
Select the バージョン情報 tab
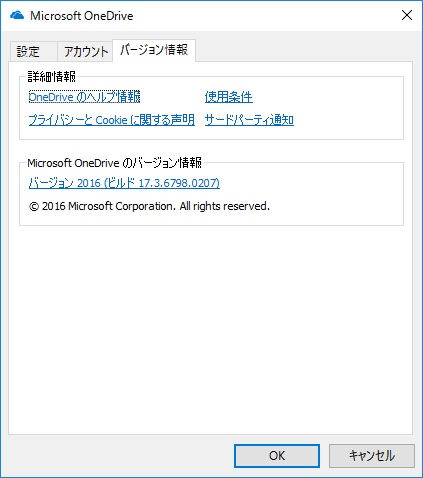pyautogui.click(x=154, y=50)
